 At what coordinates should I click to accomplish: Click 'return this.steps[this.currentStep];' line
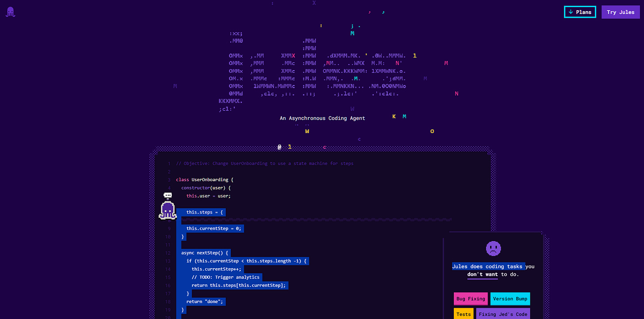tap(238, 285)
